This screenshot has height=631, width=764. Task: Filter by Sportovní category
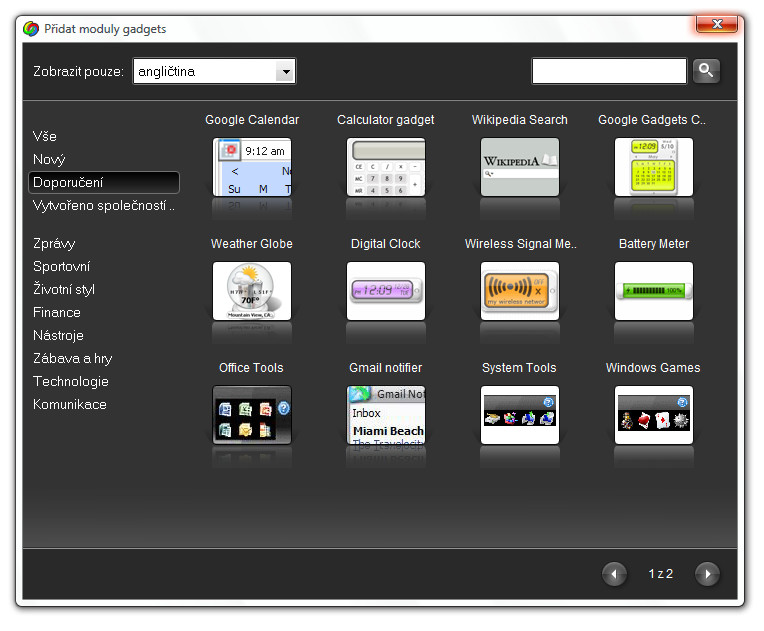61,267
